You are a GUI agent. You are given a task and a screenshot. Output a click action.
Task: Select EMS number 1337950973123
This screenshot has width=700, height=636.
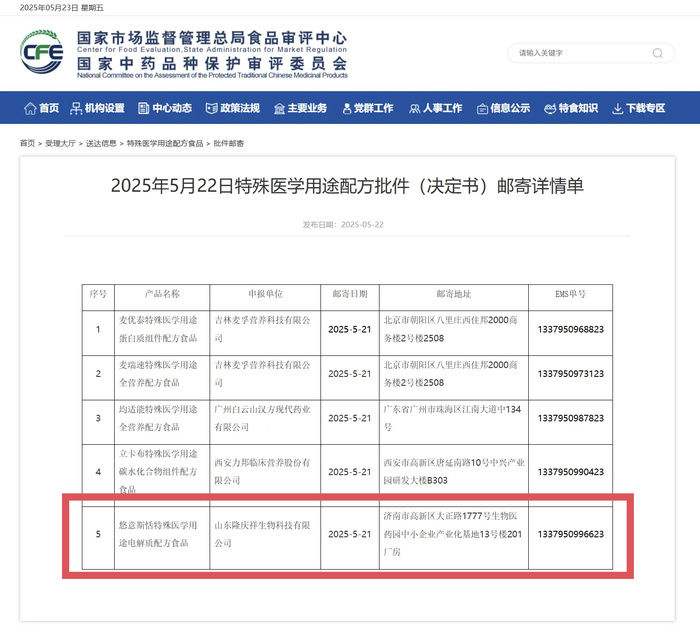coord(571,374)
